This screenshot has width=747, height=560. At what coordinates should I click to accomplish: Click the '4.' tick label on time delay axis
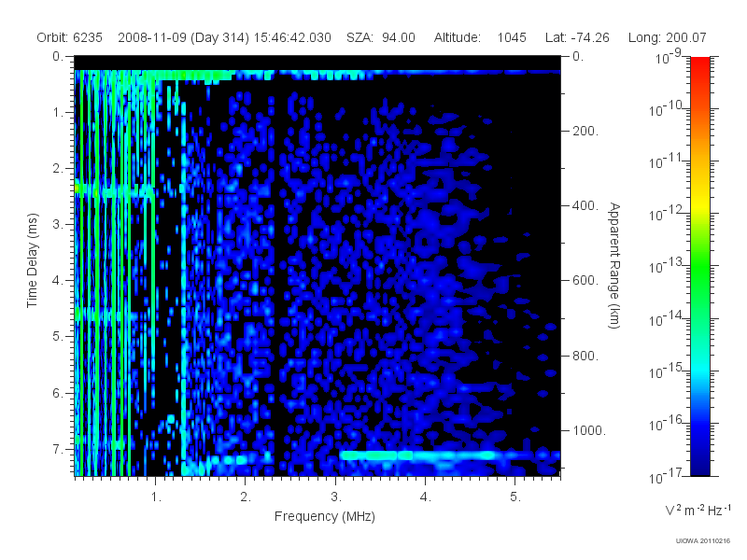click(58, 281)
